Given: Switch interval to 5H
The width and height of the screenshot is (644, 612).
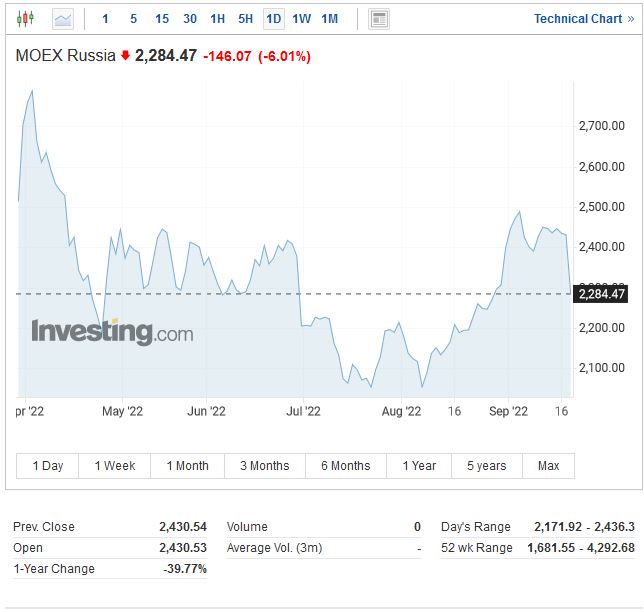Looking at the screenshot, I should pyautogui.click(x=246, y=19).
